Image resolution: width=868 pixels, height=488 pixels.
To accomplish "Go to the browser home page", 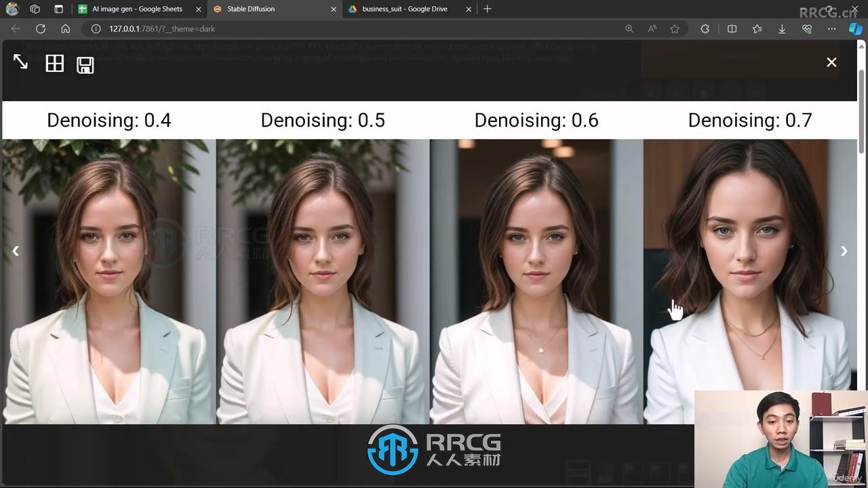I will pyautogui.click(x=65, y=28).
